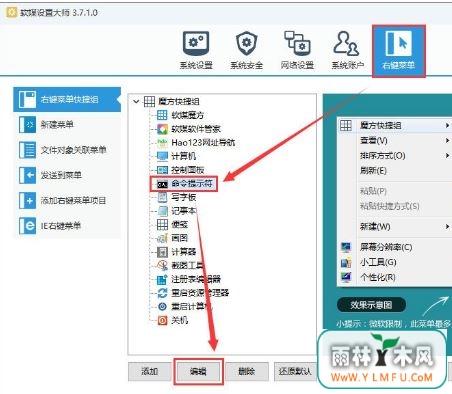Open 系统设置 monitor icon in top toolbar
Viewport: 452px width, 394px height.
tap(196, 43)
